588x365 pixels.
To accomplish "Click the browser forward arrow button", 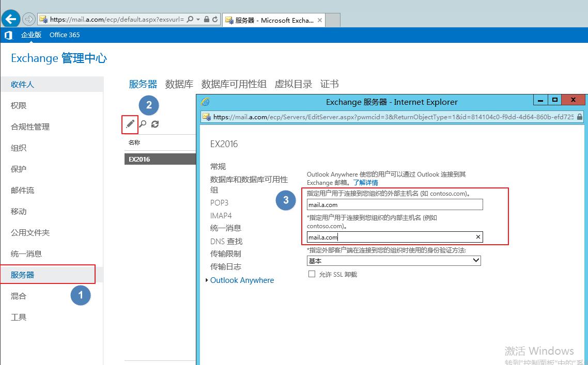I will click(x=28, y=19).
